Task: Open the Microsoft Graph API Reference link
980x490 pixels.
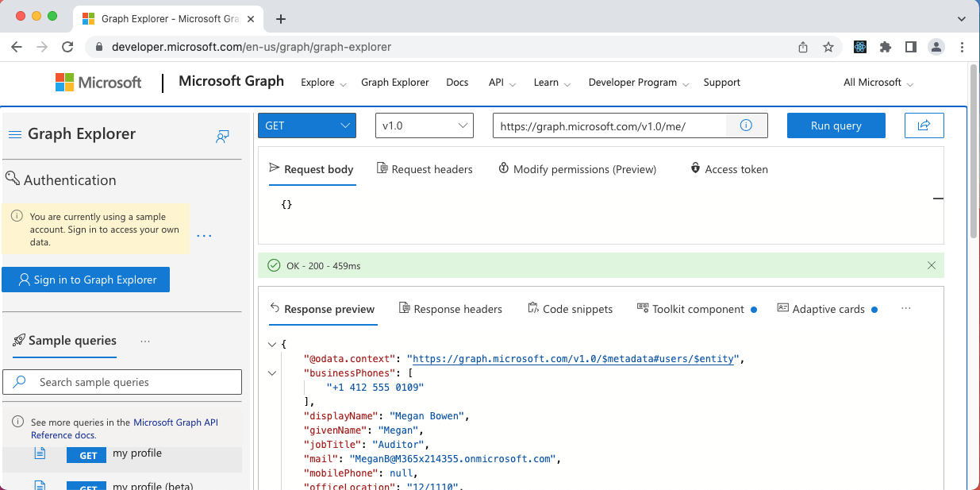Action: pos(175,422)
